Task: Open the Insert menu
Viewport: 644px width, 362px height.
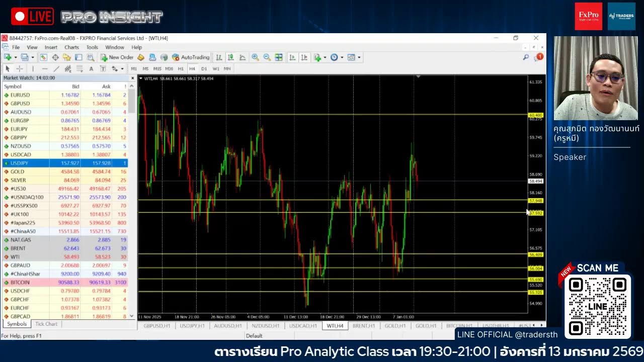Action: [51, 47]
